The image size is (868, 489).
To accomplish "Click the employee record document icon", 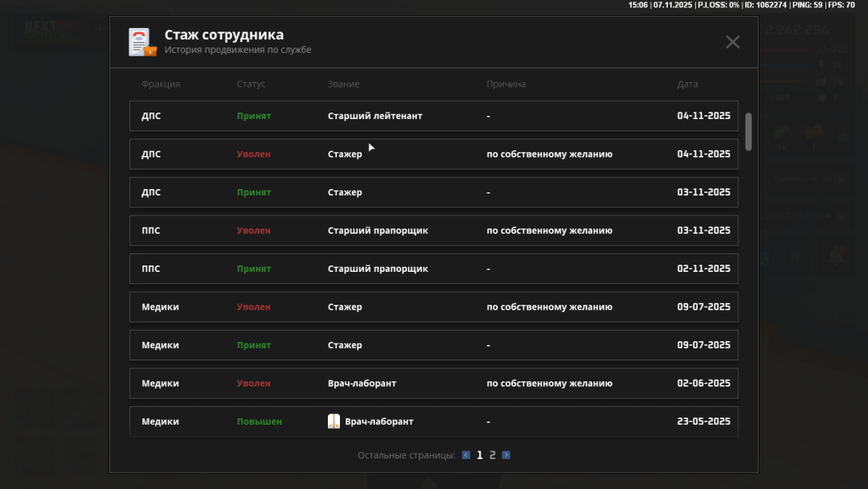I will (142, 42).
